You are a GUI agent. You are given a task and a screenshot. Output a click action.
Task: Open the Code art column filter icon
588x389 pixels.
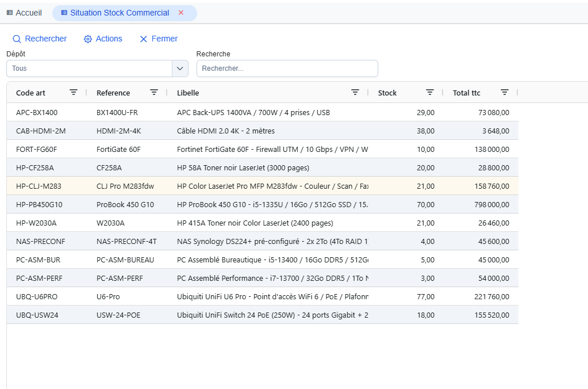click(x=74, y=93)
